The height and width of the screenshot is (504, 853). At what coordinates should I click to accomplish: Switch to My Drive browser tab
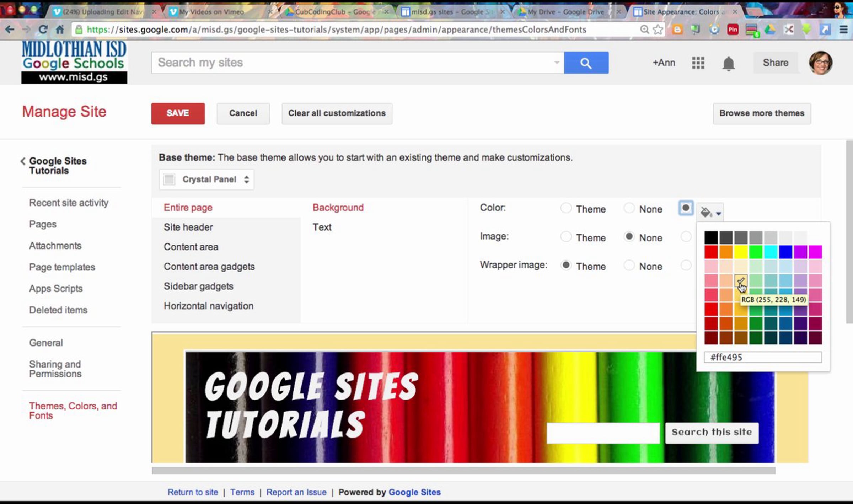point(565,12)
